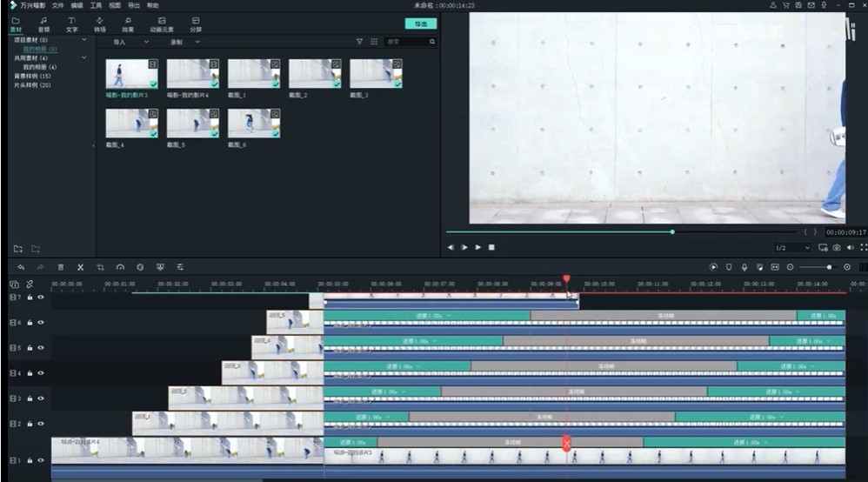Click the undo arrow in timeline toolbar
The image size is (868, 482).
[21, 267]
